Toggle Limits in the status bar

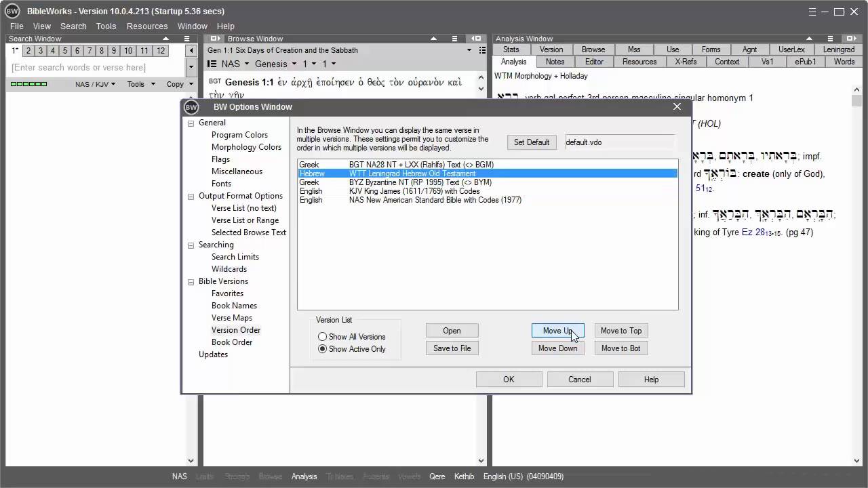pyautogui.click(x=205, y=476)
